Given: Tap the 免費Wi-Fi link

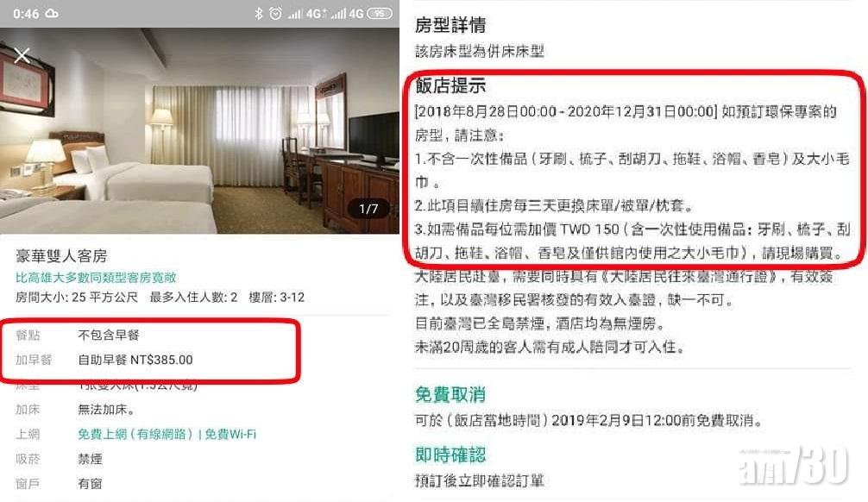Looking at the screenshot, I should tap(230, 434).
